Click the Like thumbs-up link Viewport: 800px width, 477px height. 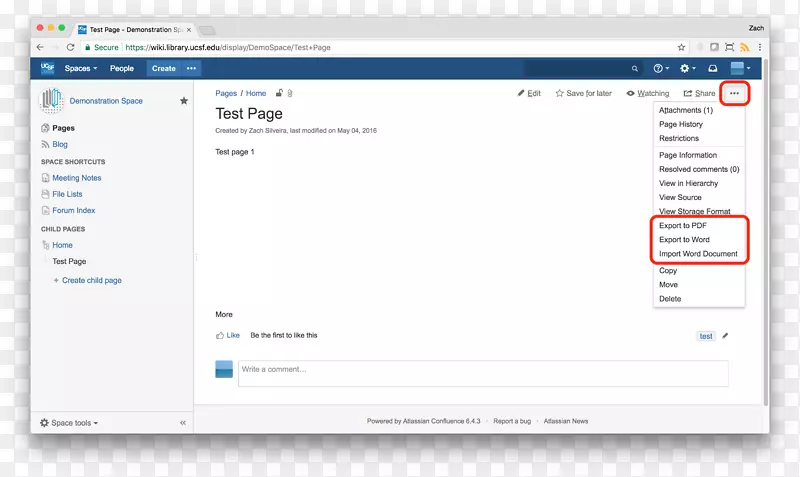pos(228,335)
